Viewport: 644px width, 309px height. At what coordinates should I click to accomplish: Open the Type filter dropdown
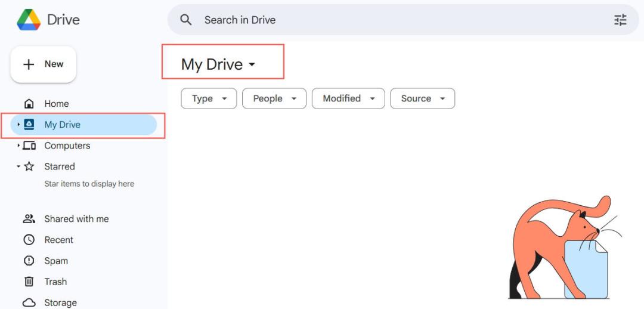[209, 98]
